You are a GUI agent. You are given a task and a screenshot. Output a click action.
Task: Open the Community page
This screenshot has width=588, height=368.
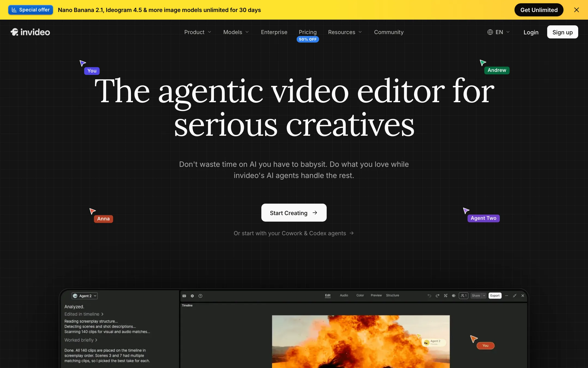[x=388, y=32]
